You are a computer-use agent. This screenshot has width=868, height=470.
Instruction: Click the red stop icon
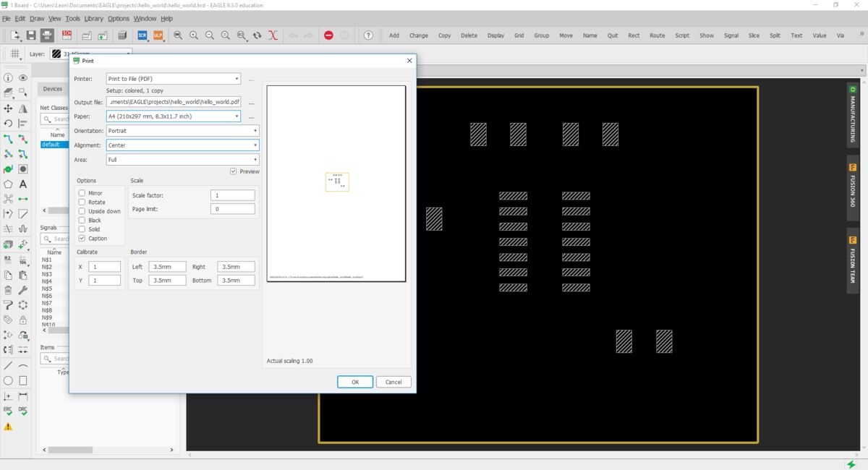328,35
